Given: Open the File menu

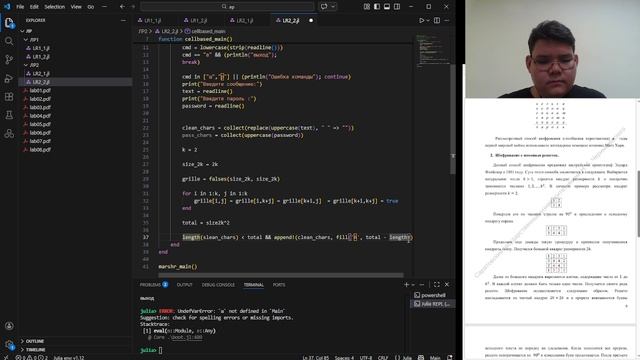Looking at the screenshot, I should click(x=20, y=7).
